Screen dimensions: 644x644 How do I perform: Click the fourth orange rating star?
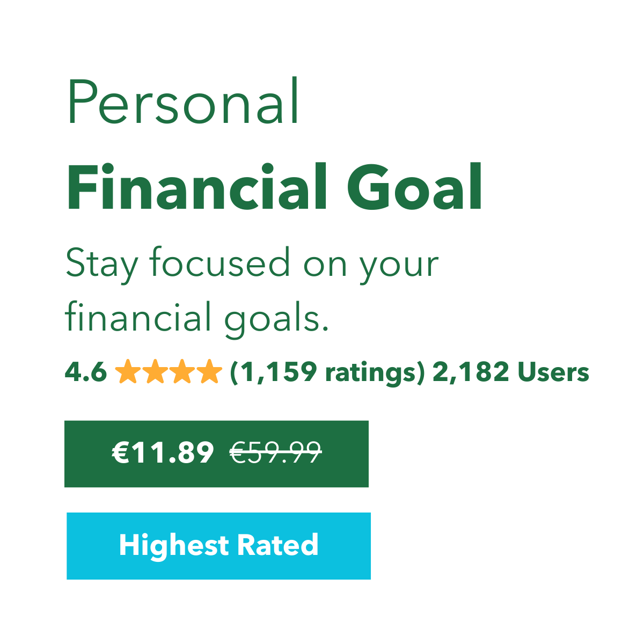209,372
